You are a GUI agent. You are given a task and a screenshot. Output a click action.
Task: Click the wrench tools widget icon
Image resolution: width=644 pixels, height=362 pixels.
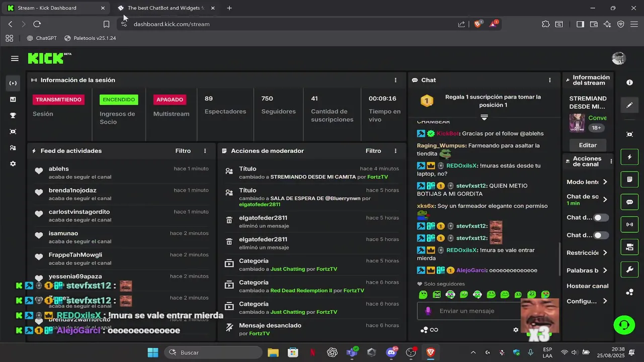629,269
